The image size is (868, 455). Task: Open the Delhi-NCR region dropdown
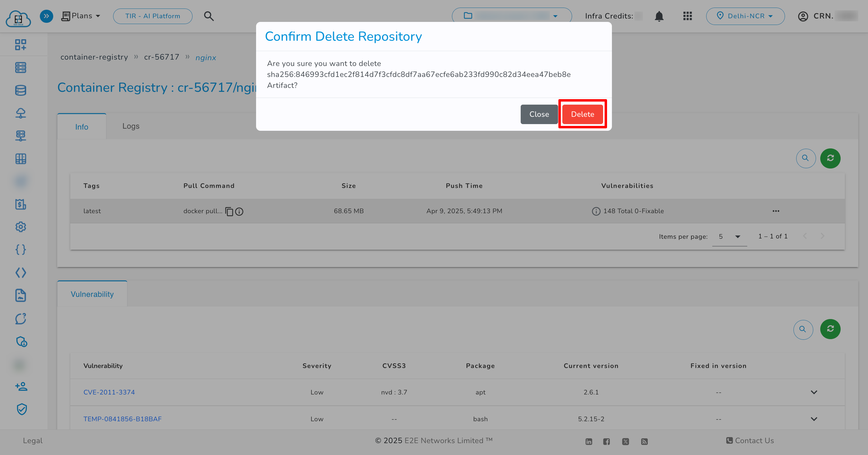[745, 16]
